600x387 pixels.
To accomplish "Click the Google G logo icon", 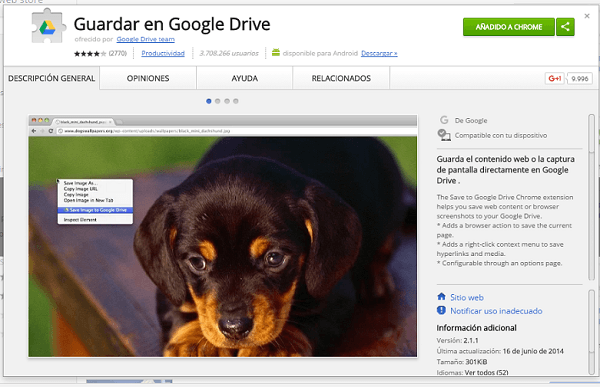I will [444, 120].
